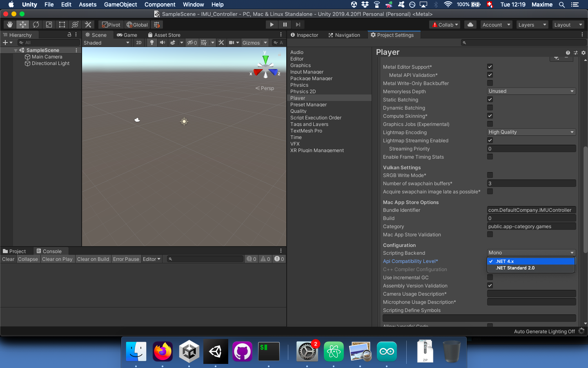This screenshot has height=368, width=588.
Task: Click the Hierarchy lock icon
Action: click(69, 35)
